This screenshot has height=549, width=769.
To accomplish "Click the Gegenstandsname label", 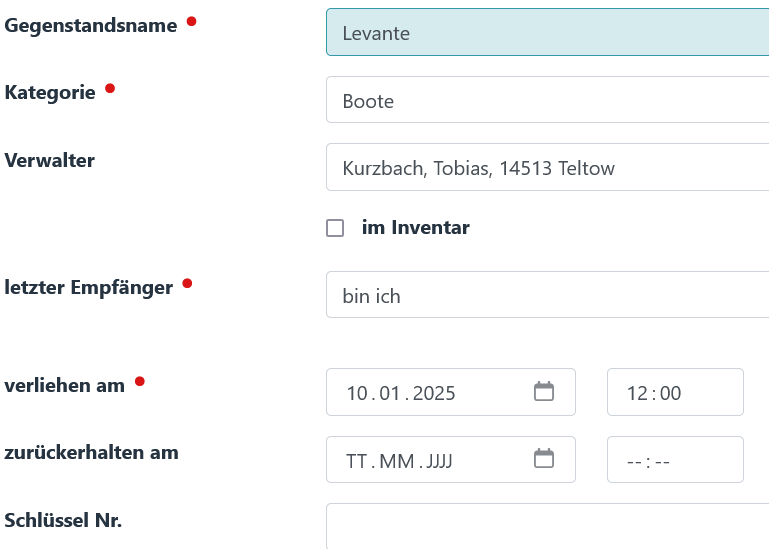I will click(91, 26).
